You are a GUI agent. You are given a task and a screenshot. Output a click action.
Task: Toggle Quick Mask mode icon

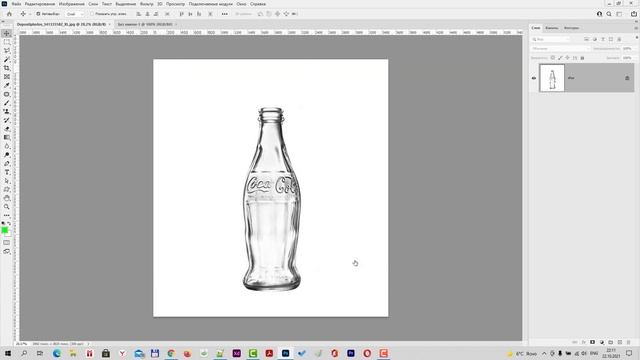pos(7,242)
